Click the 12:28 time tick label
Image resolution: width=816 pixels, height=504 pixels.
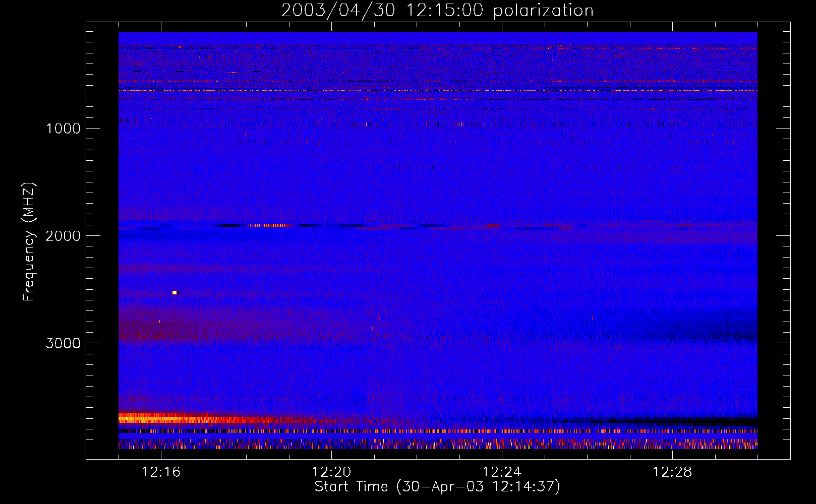672,472
